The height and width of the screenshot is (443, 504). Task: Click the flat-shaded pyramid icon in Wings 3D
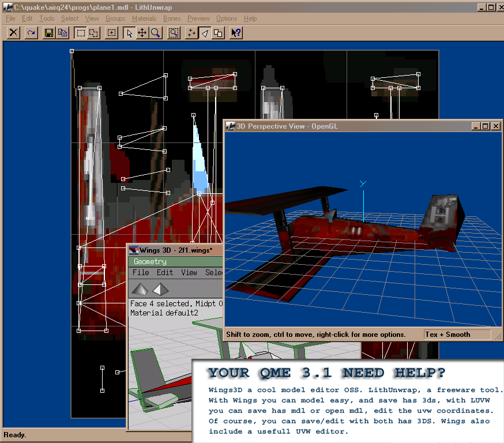click(160, 289)
